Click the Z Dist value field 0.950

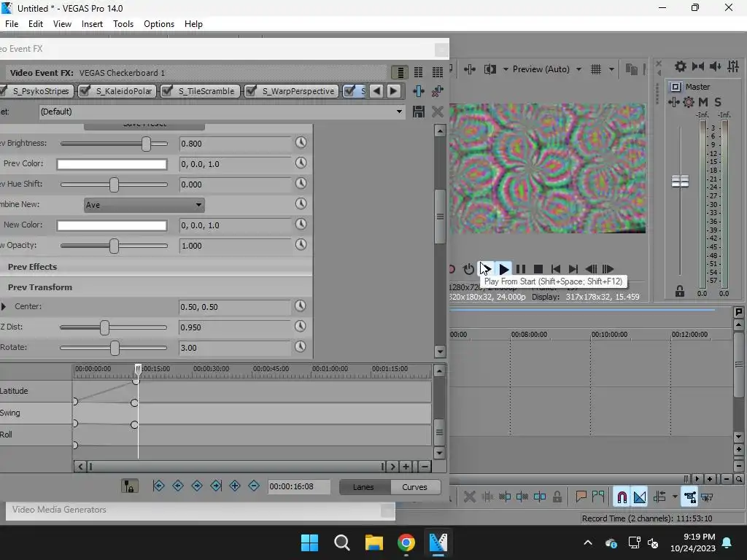(234, 327)
